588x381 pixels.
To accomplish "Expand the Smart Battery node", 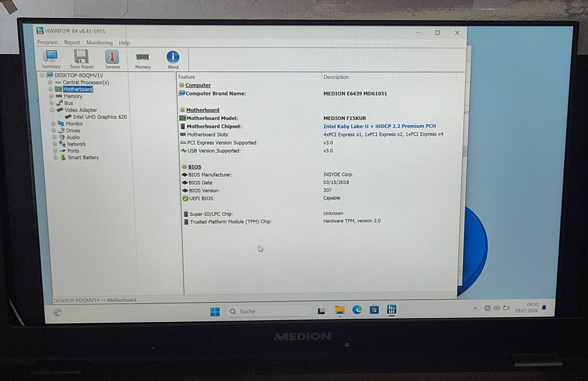I will click(56, 157).
